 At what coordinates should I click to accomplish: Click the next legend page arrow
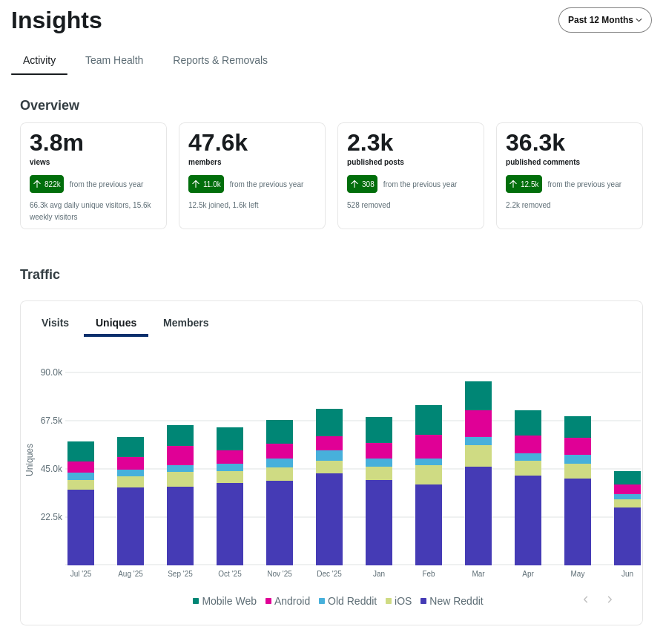(610, 599)
